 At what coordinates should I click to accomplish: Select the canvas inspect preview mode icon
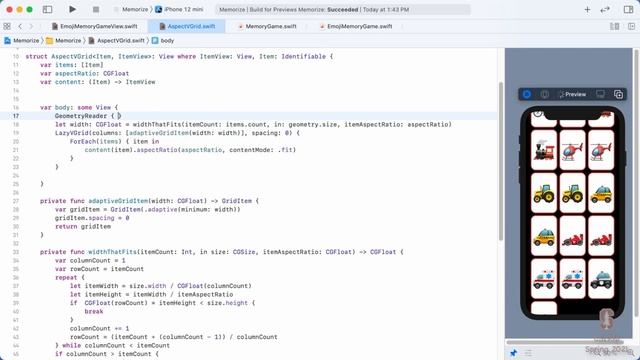[x=544, y=94]
